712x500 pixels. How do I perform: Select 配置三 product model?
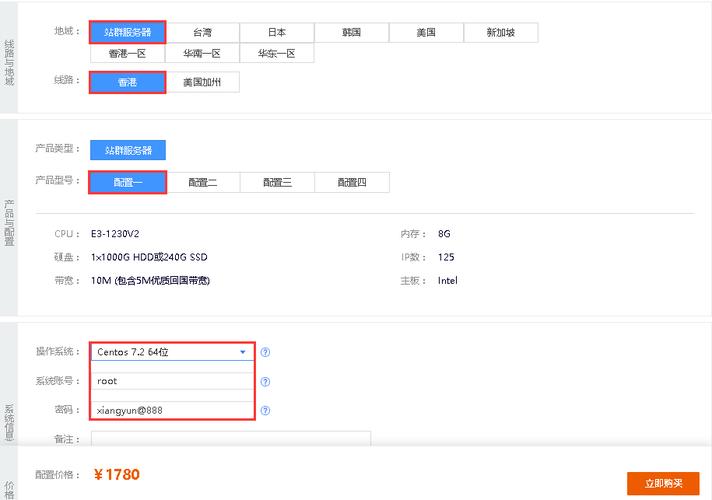coord(277,182)
